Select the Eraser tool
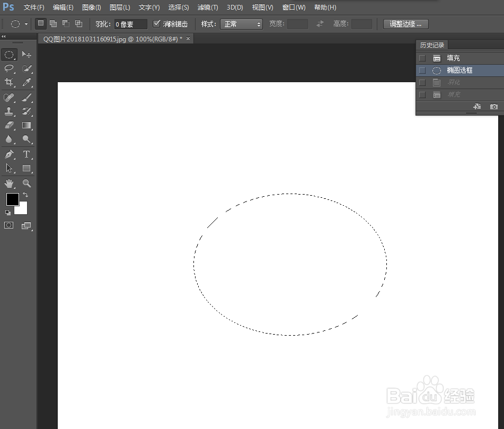The image size is (504, 429). tap(9, 125)
